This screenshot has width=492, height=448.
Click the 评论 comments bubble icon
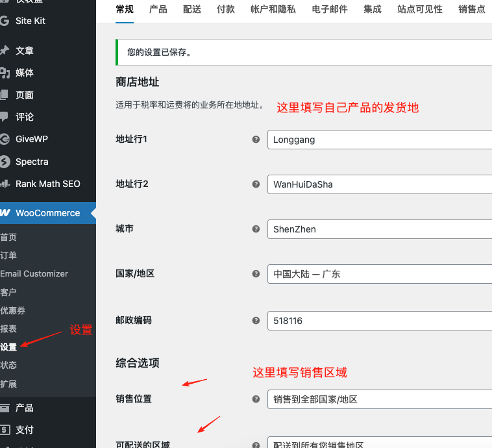5,117
